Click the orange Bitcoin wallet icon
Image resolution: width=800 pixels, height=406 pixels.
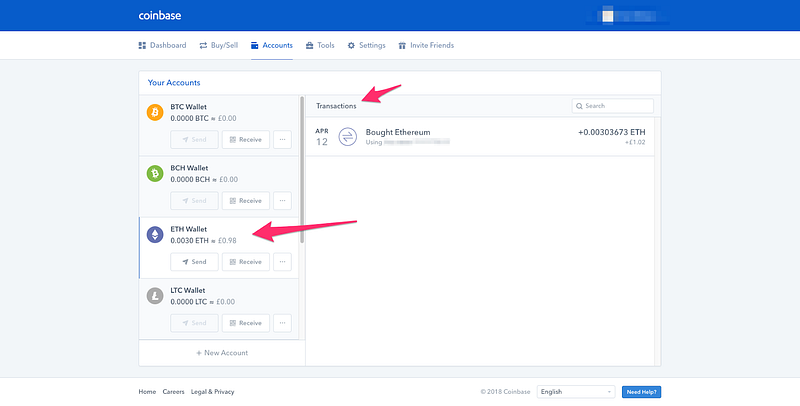pyautogui.click(x=155, y=112)
